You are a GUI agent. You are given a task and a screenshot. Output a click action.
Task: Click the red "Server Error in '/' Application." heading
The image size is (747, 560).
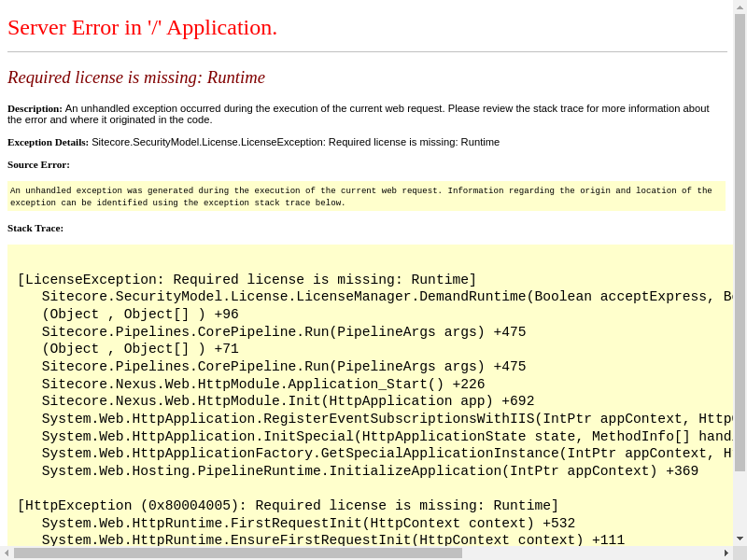tap(142, 27)
